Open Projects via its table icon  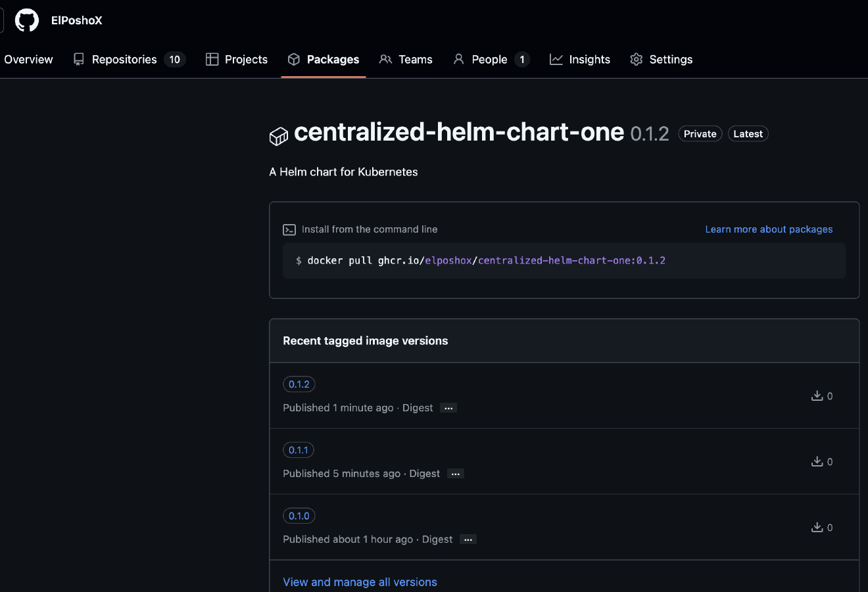tap(212, 59)
